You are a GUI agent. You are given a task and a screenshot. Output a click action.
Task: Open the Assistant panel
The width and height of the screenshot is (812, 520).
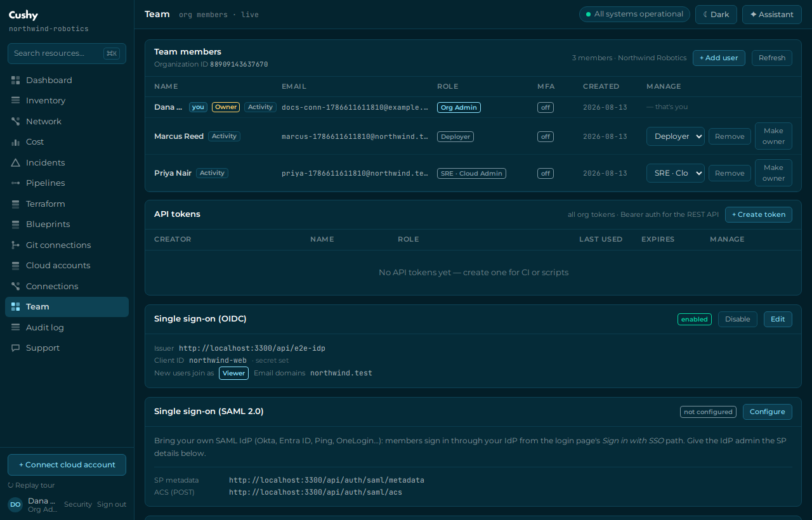click(x=772, y=14)
